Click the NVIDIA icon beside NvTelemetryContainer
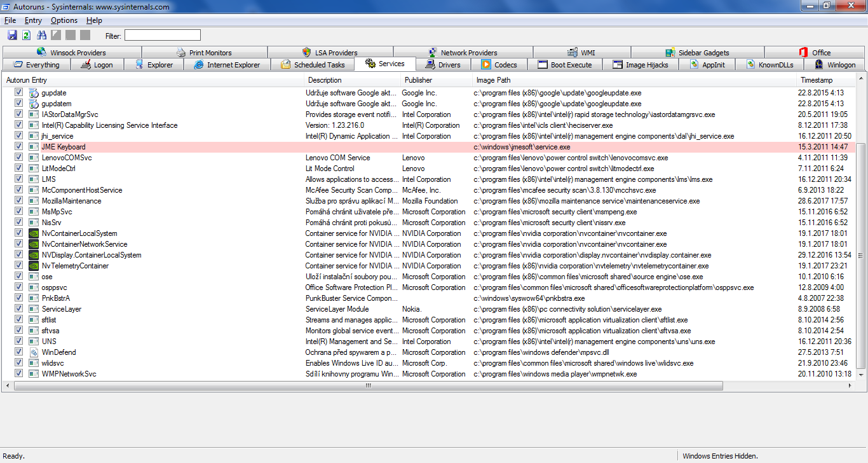The image size is (868, 463). [34, 266]
